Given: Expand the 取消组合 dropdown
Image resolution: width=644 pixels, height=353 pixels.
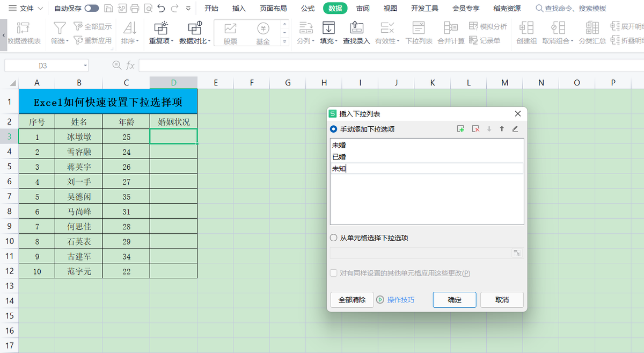Looking at the screenshot, I should 572,41.
